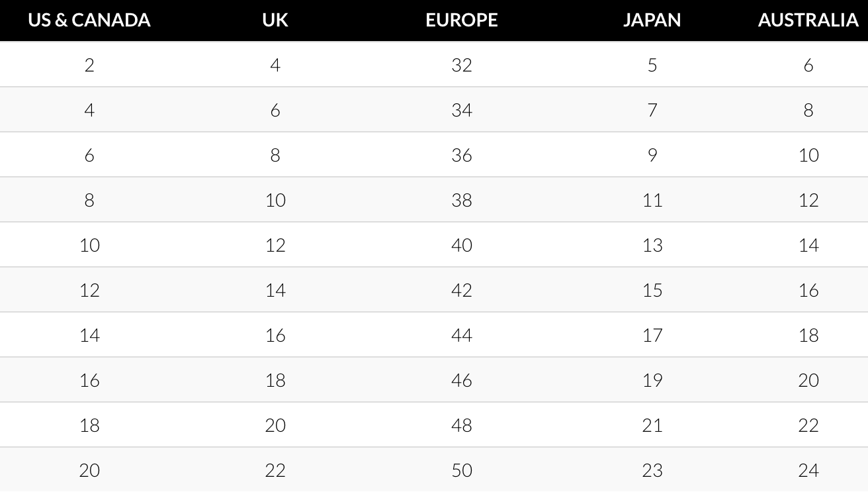The width and height of the screenshot is (868, 496).
Task: Click Europe size 48 cell
Action: pyautogui.click(x=462, y=425)
